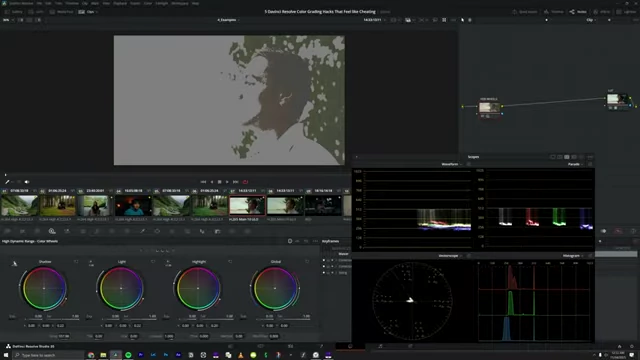The height and width of the screenshot is (360, 640).
Task: Adjust the Global color wheel
Action: pos(275,288)
